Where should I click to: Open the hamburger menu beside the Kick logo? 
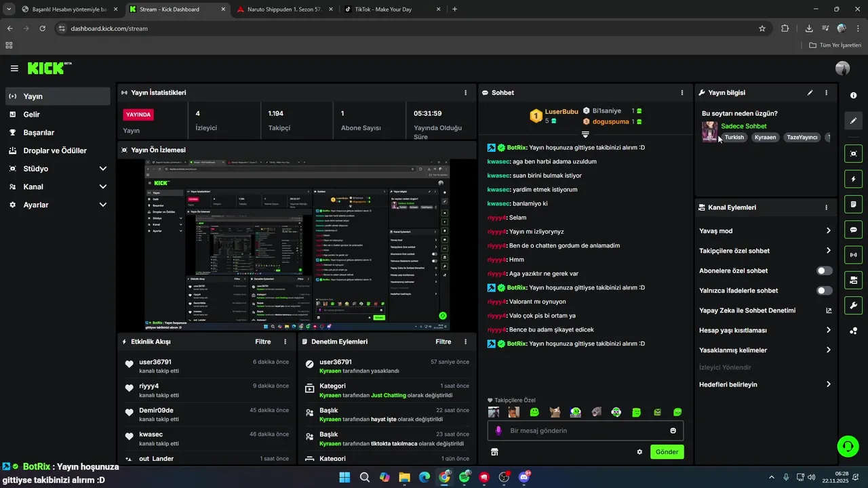(14, 68)
